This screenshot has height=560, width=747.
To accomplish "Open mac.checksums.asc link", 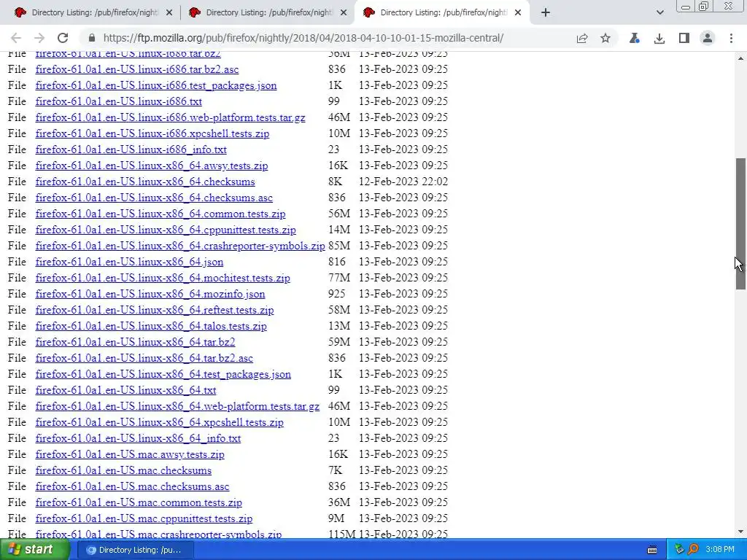I will pos(133,486).
